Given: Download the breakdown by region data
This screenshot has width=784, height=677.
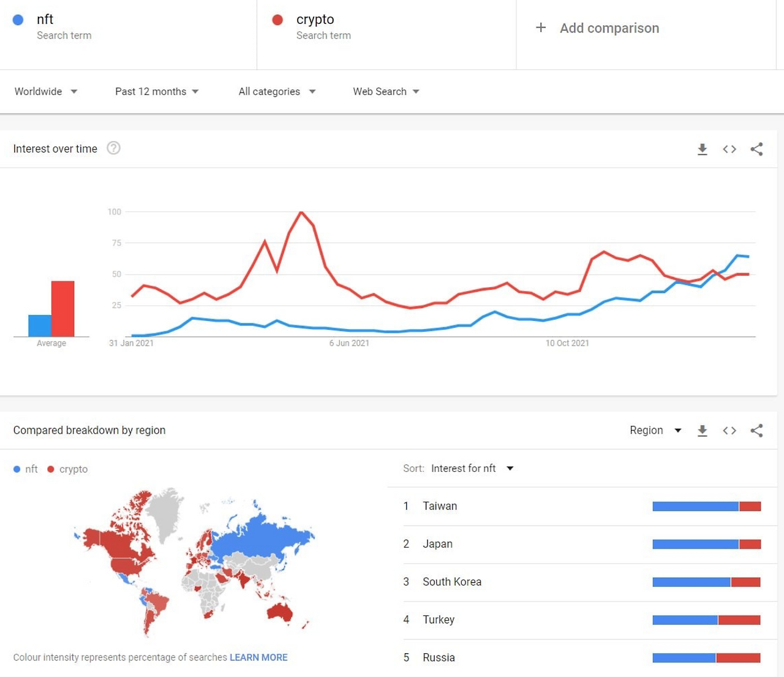Looking at the screenshot, I should [x=703, y=431].
